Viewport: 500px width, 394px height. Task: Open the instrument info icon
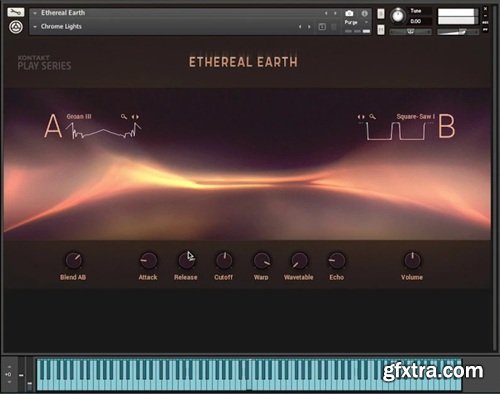pos(364,13)
